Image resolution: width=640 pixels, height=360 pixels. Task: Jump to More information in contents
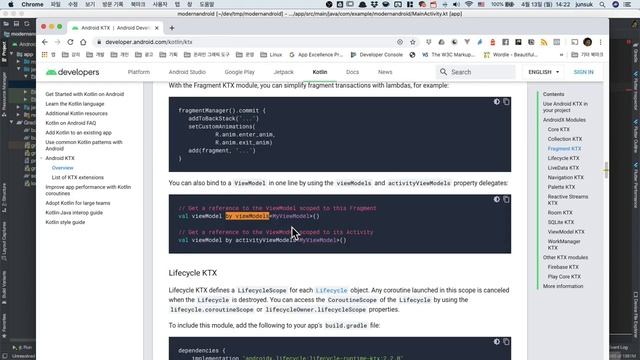[563, 286]
